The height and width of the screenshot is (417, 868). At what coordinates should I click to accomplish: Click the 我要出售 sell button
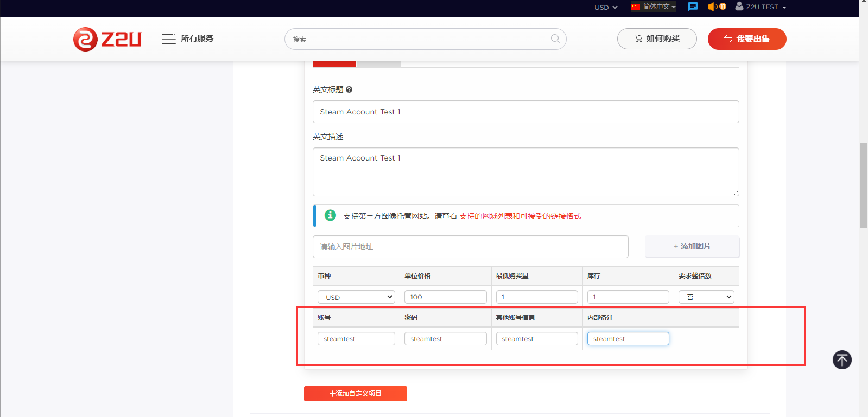(747, 39)
